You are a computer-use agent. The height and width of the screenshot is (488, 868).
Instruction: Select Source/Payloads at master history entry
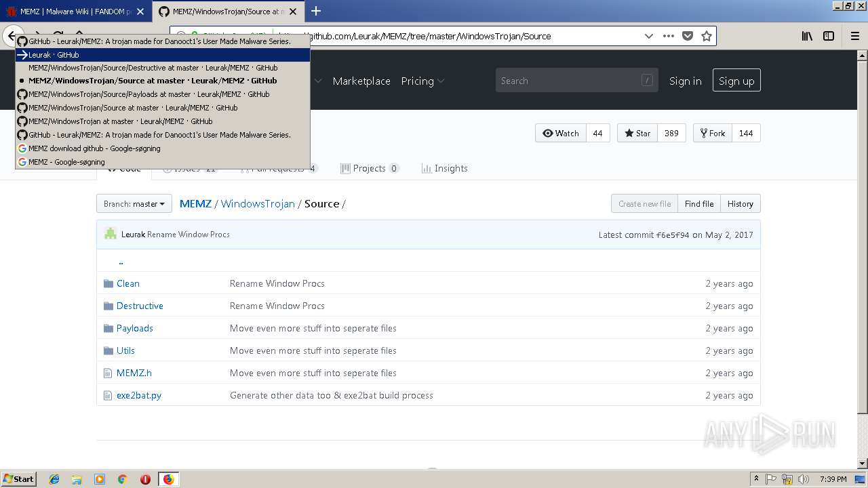163,94
